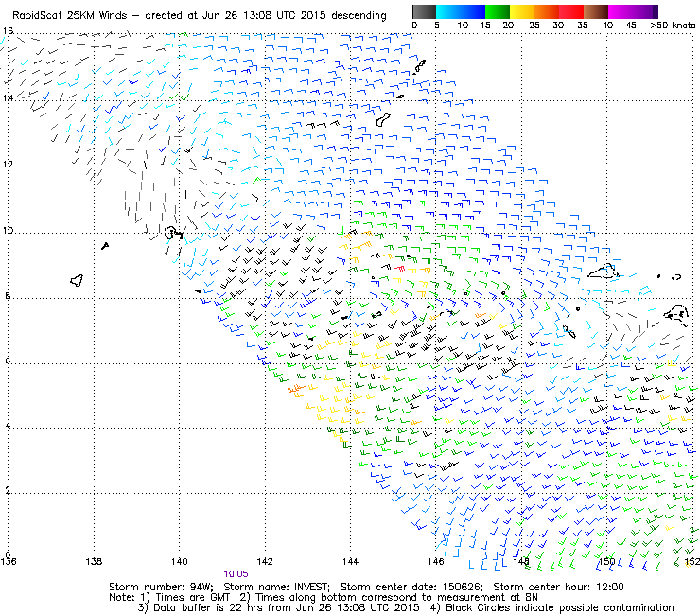
Task: Click the latitude axis label "4"
Action: point(8,426)
